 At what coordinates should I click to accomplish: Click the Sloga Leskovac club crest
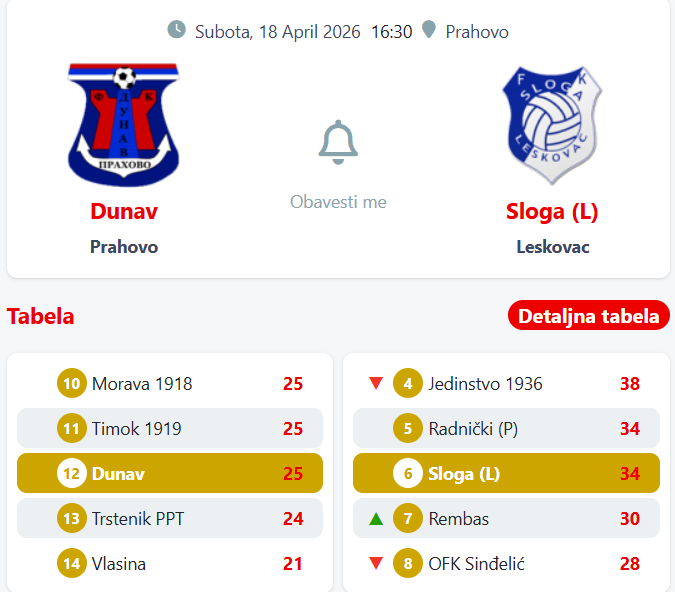552,126
